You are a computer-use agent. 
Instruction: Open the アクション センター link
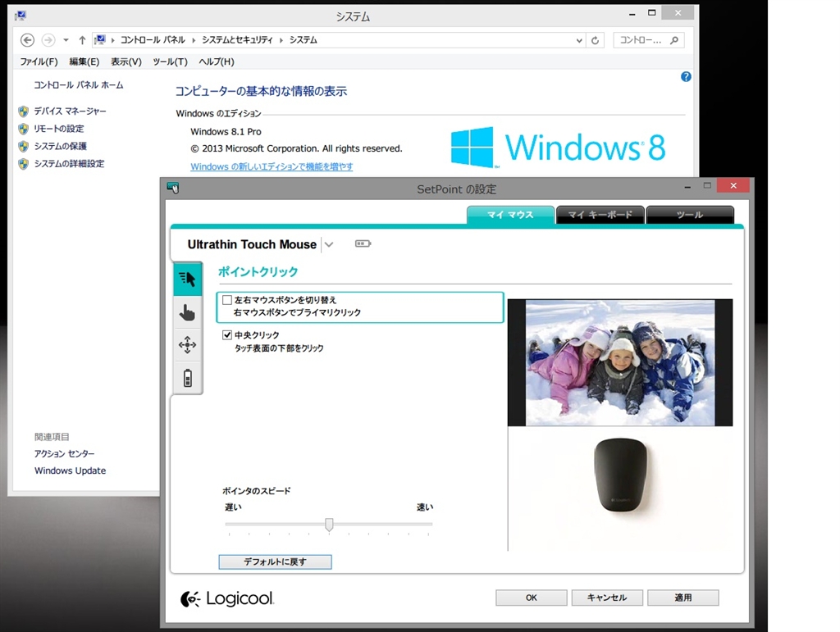[x=64, y=454]
